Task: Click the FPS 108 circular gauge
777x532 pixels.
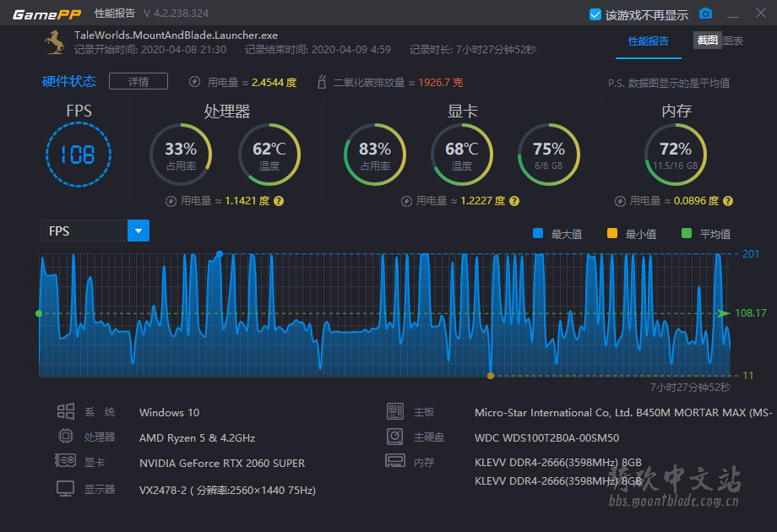Action: [79, 155]
